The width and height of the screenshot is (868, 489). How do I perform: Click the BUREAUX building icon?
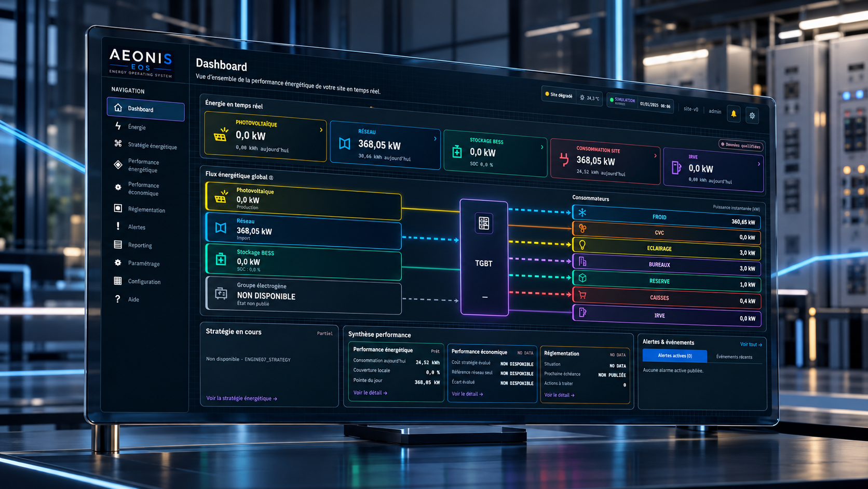coord(582,261)
